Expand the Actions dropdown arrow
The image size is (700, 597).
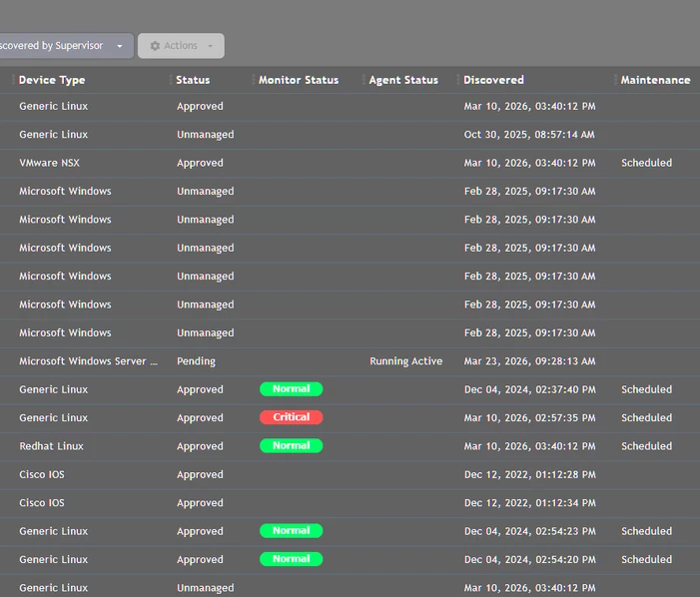click(x=211, y=46)
